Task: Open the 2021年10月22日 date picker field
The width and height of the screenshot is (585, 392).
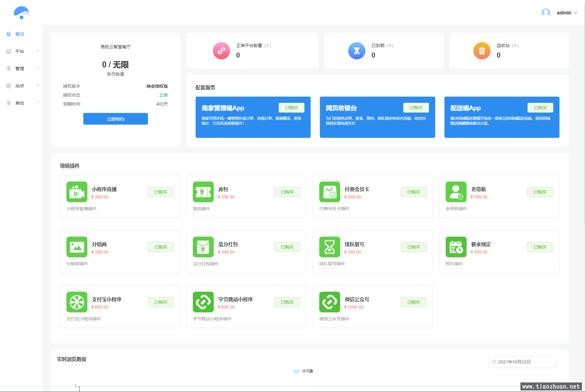Action: [522, 362]
